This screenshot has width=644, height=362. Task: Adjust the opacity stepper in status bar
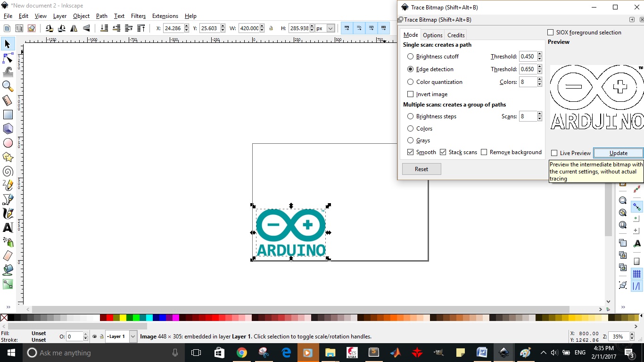coord(85,337)
